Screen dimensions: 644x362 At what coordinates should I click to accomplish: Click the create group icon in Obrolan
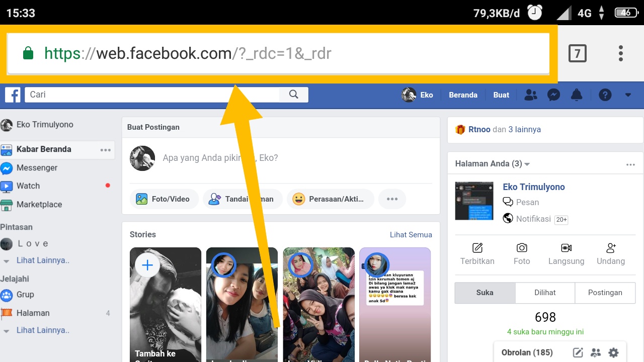(596, 352)
